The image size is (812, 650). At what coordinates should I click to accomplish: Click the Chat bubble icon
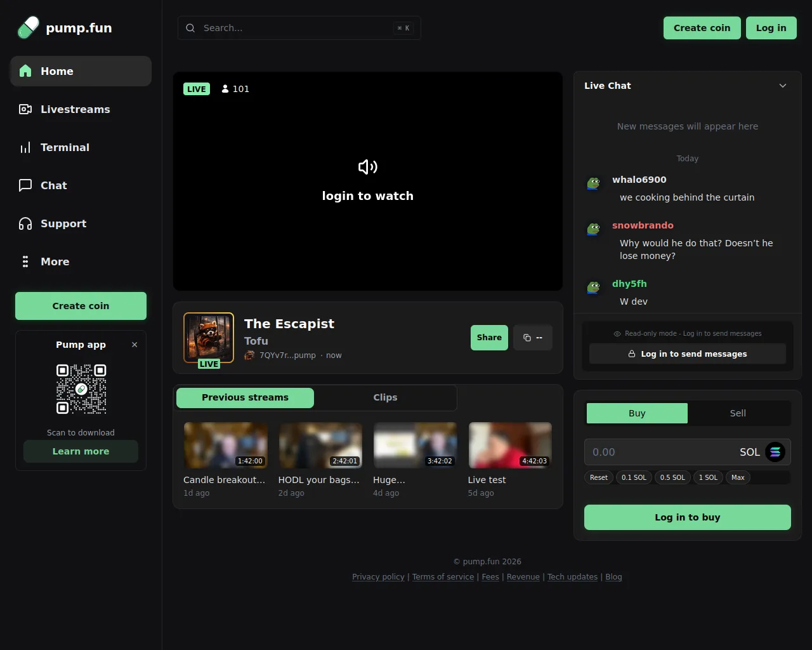[x=25, y=185]
